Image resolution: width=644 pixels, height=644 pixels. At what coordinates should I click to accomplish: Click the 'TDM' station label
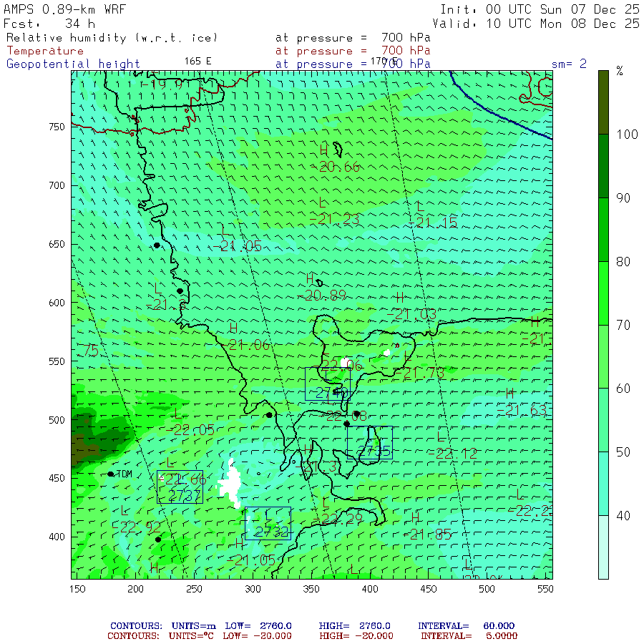point(125,474)
